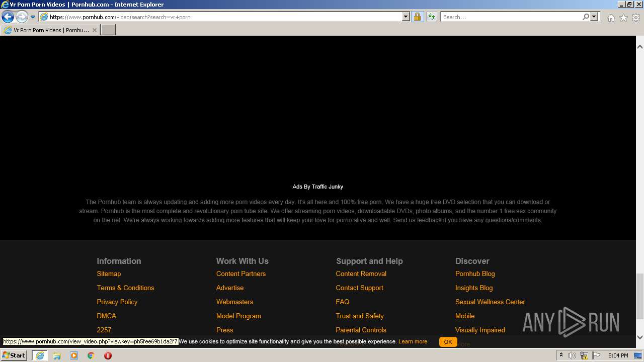Open the Model Program link
This screenshot has height=362, width=644.
tap(238, 316)
